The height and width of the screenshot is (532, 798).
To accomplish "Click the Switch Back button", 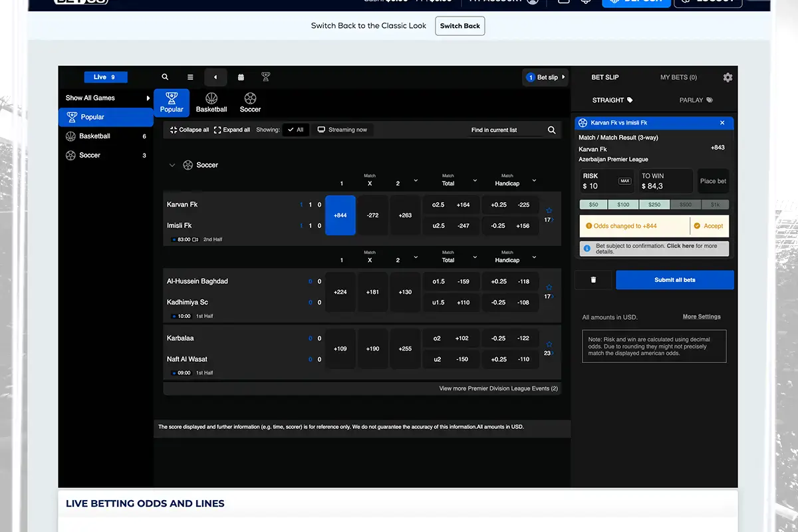I will [x=460, y=26].
